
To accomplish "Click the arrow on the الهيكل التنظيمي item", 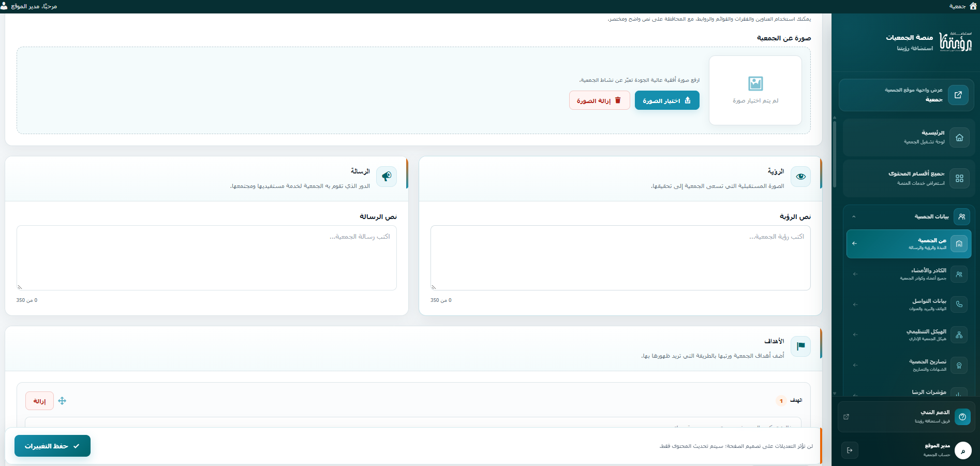I will [855, 334].
